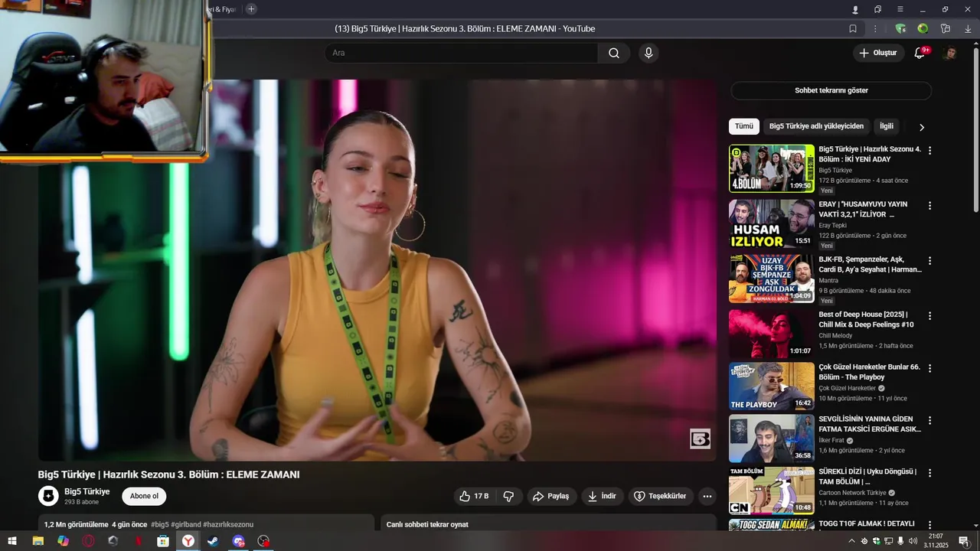Select the Tümü filter chip
The width and height of the screenshot is (980, 551).
tap(744, 126)
